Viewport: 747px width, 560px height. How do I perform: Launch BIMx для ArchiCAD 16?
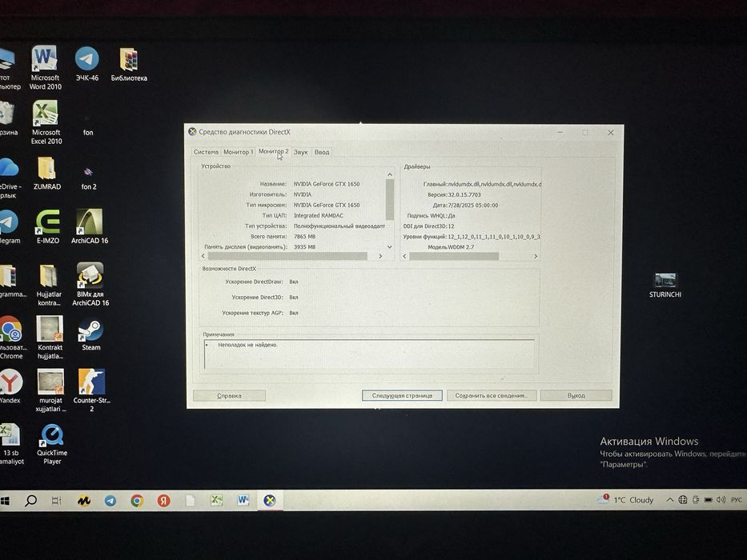pos(90,284)
